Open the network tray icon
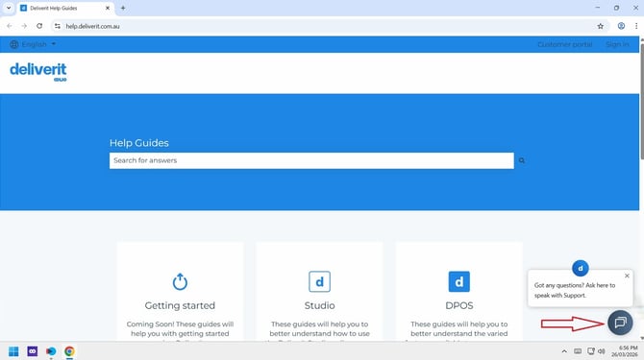The height and width of the screenshot is (360, 644). pyautogui.click(x=590, y=351)
